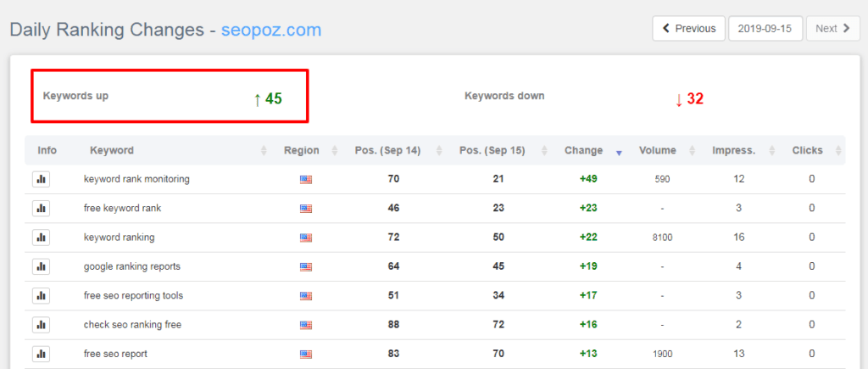The height and width of the screenshot is (369, 868).
Task: Click the +16 change value
Action: [x=588, y=325]
